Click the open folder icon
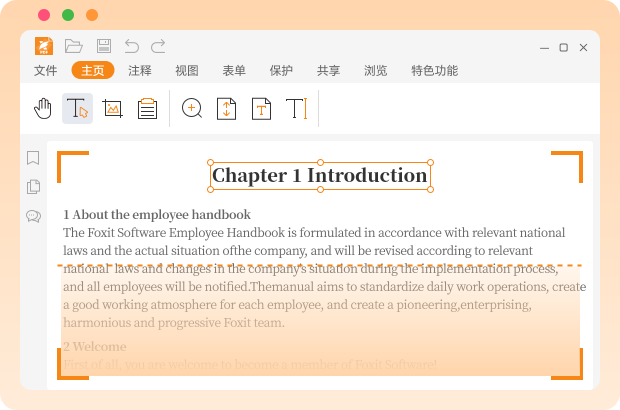Screen dimensions: 620x410 tap(73, 46)
